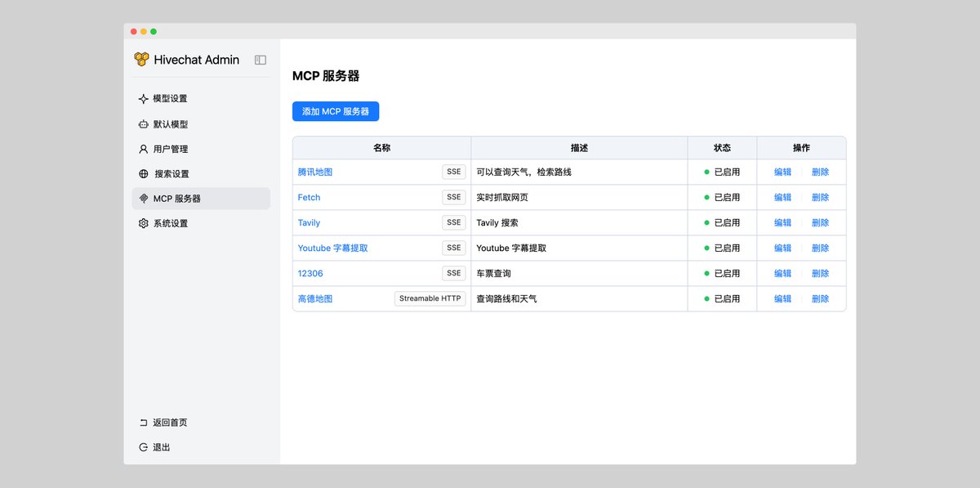This screenshot has width=980, height=488.
Task: Click the SSE badge next to 12306
Action: pos(453,273)
